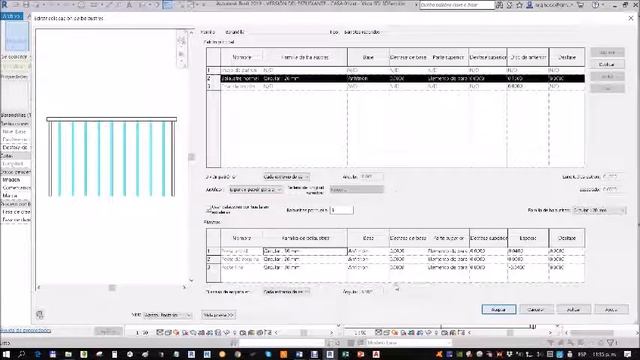Click the Nombre column header in posts table
This screenshot has height=360, width=640.
point(242,238)
